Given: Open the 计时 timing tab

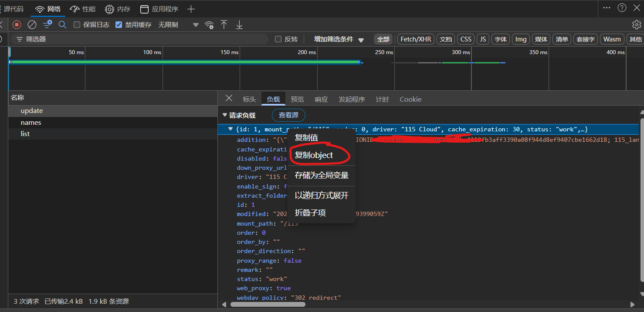Looking at the screenshot, I should click(x=382, y=99).
